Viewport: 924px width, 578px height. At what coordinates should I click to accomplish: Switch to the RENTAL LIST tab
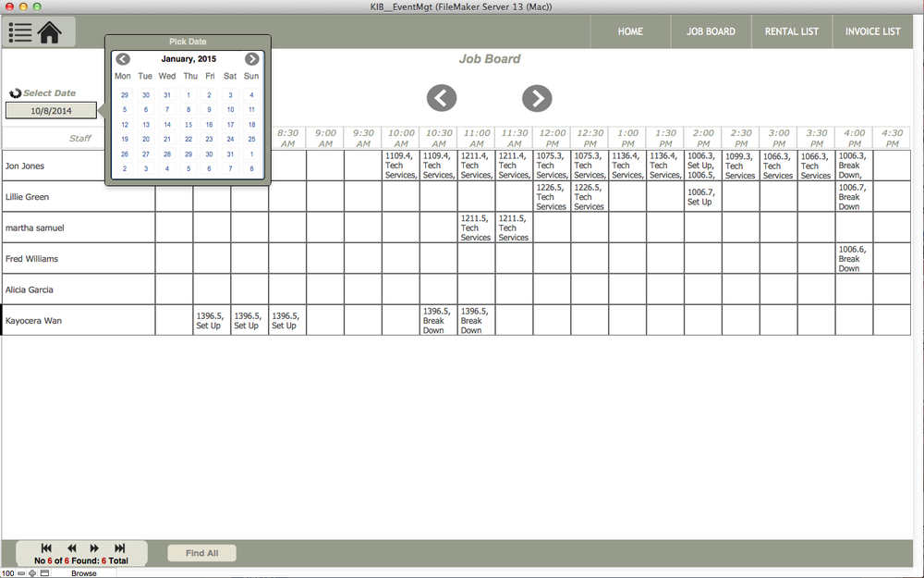791,31
